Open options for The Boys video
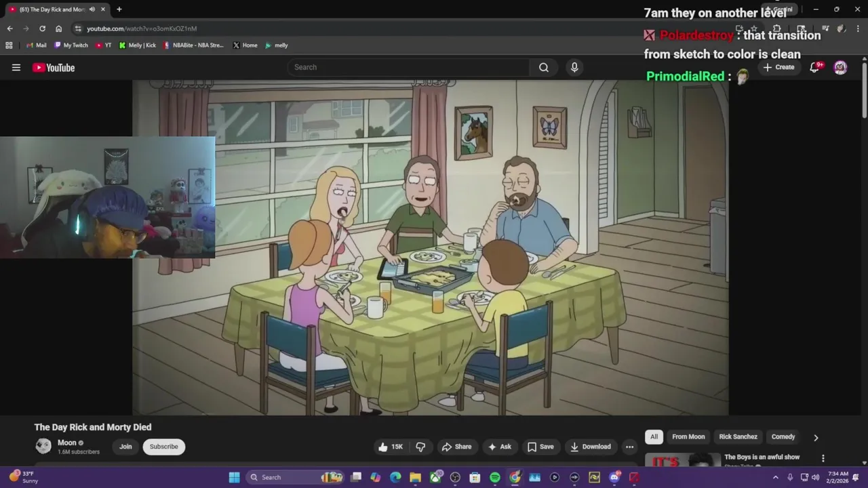The image size is (868, 488). tap(823, 459)
